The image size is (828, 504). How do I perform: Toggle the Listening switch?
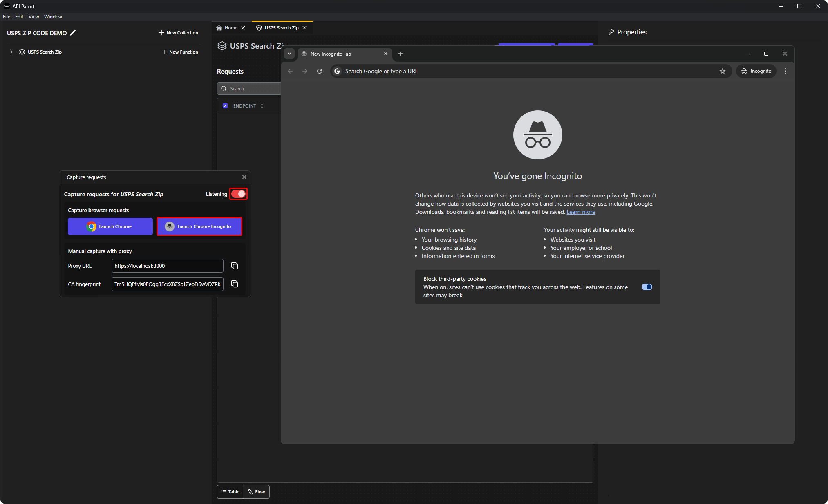(x=239, y=194)
